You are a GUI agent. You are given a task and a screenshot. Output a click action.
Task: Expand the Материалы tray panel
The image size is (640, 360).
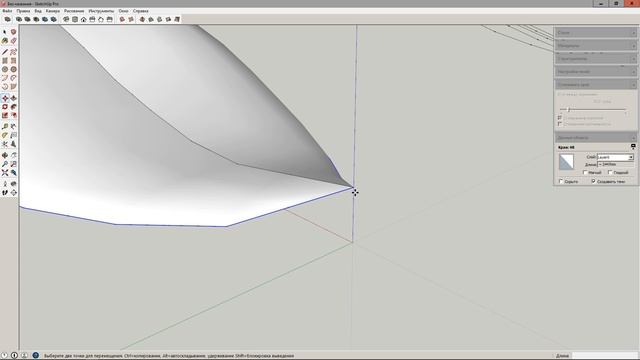coord(596,45)
